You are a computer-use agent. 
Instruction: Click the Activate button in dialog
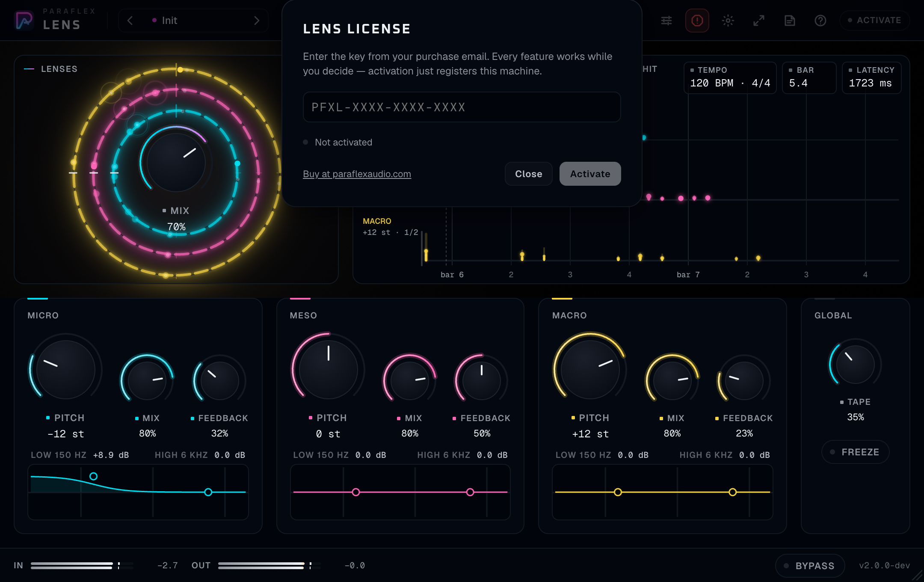tap(590, 174)
